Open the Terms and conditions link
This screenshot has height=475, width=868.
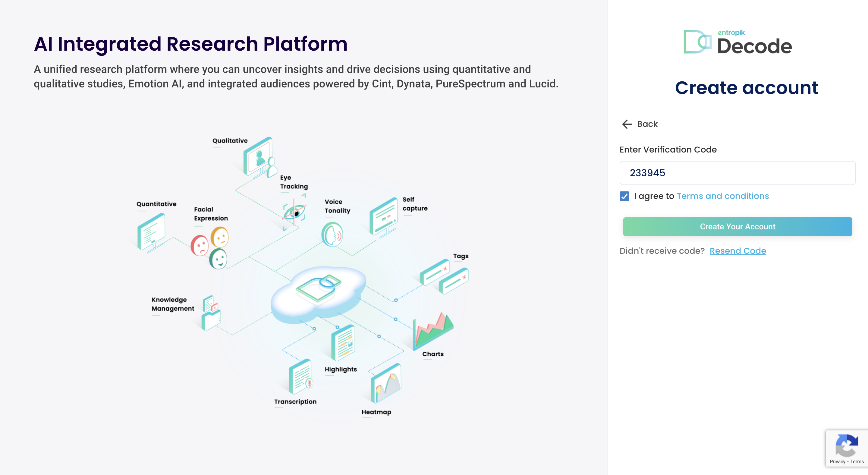tap(722, 196)
